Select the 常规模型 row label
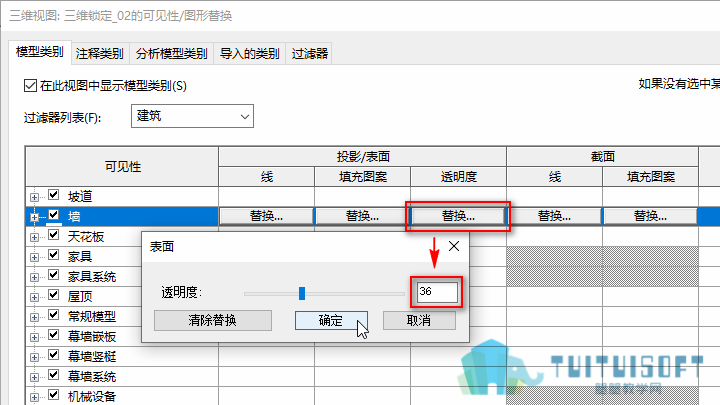The image size is (720, 405). (92, 316)
